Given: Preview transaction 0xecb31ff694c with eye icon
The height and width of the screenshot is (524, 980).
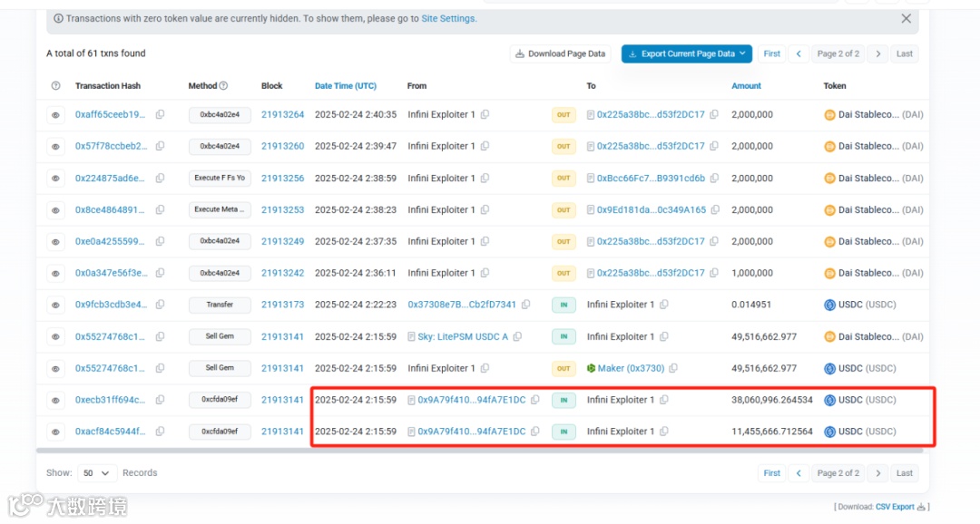Looking at the screenshot, I should pyautogui.click(x=55, y=400).
